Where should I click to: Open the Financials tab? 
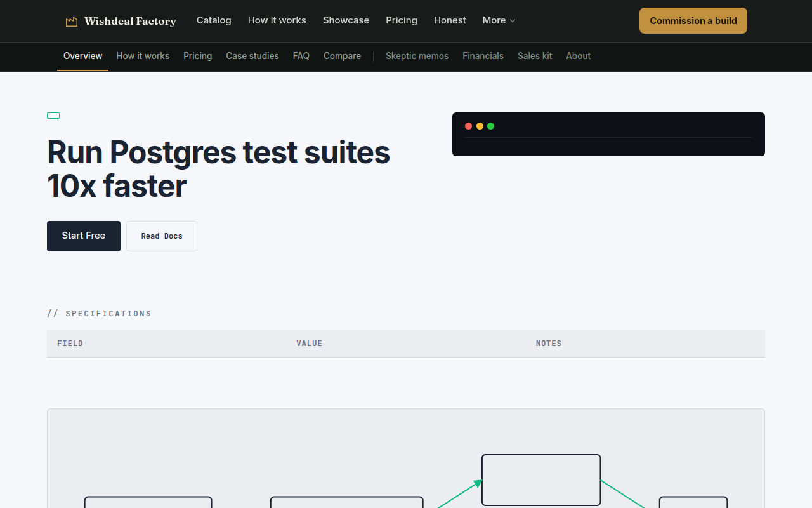point(483,56)
